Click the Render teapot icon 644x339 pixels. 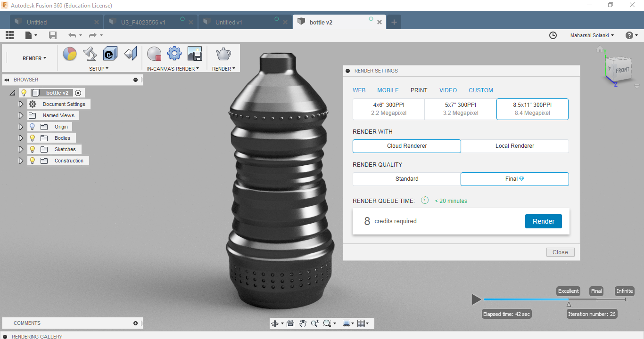point(223,54)
